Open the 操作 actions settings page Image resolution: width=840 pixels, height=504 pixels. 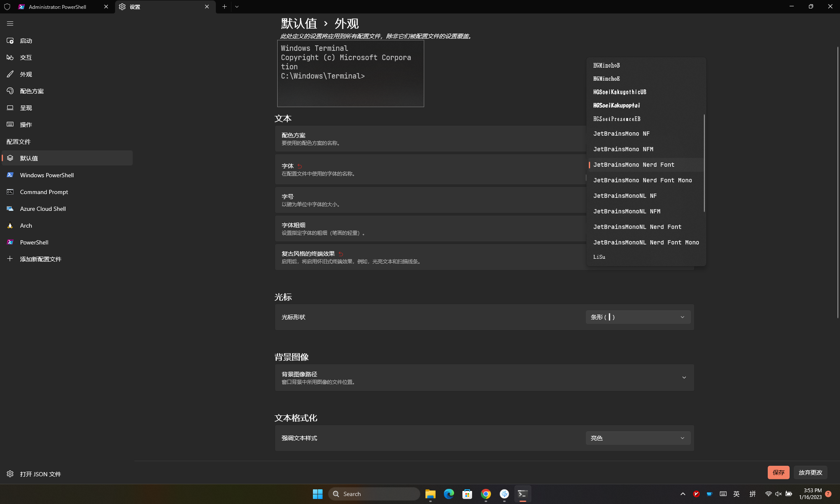pyautogui.click(x=67, y=125)
